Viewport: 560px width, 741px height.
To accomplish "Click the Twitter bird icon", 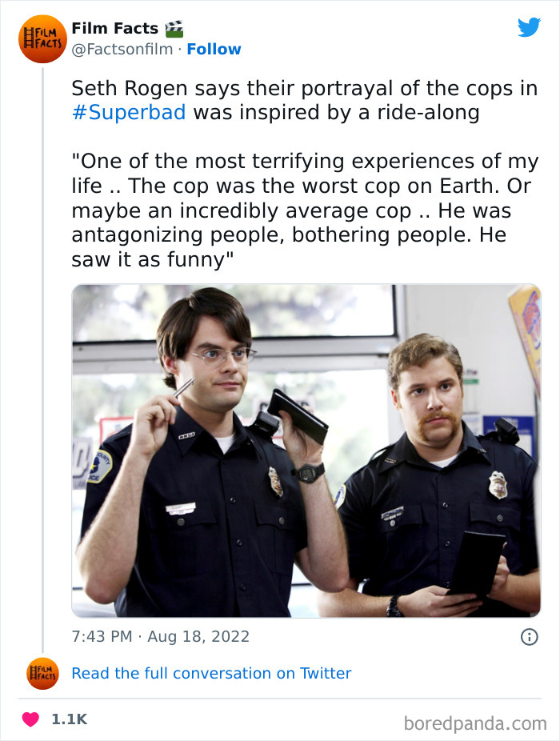I will tap(530, 27).
